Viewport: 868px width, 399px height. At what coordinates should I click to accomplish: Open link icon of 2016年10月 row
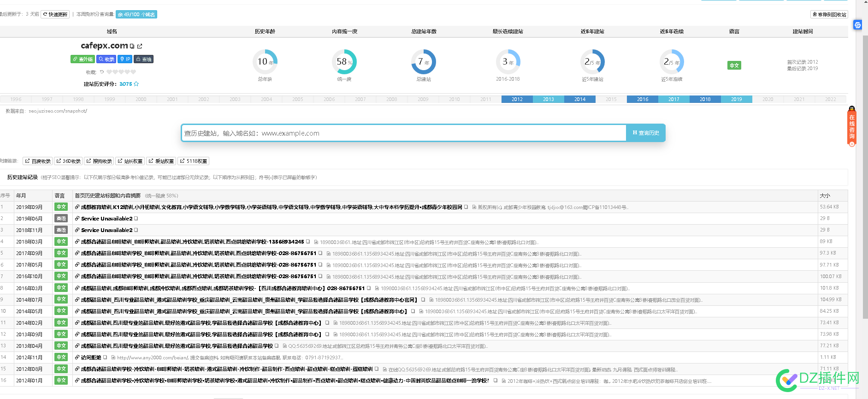tap(77, 276)
